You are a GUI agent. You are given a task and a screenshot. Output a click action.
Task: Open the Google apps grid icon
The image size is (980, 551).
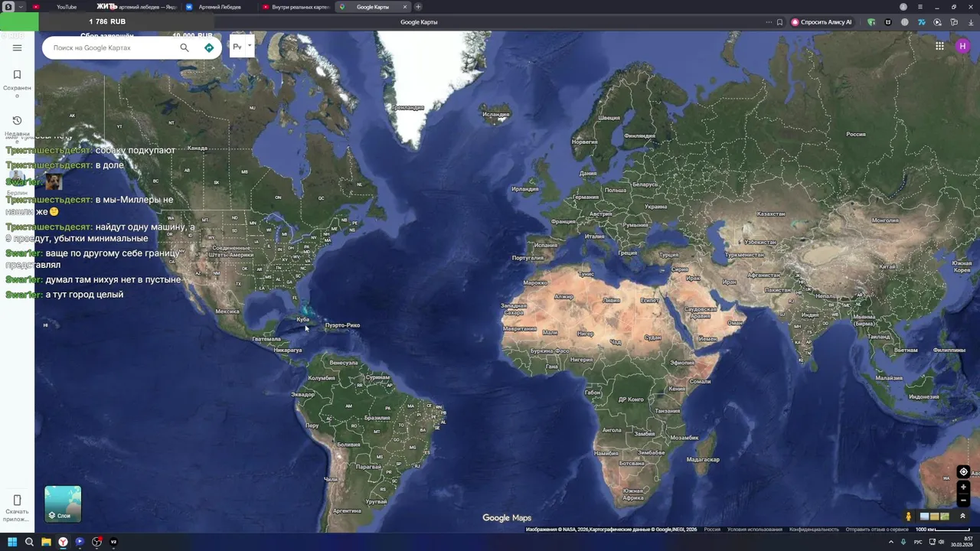coord(939,46)
